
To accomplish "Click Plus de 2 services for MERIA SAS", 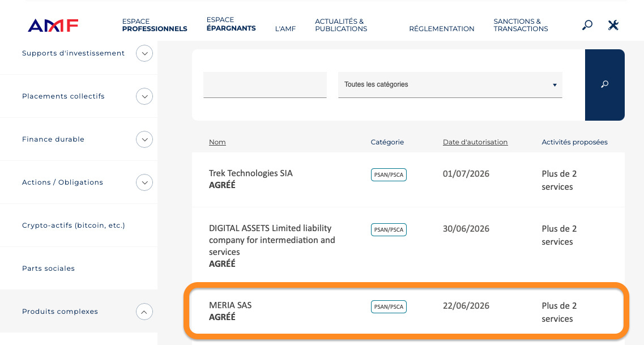I will tap(559, 312).
